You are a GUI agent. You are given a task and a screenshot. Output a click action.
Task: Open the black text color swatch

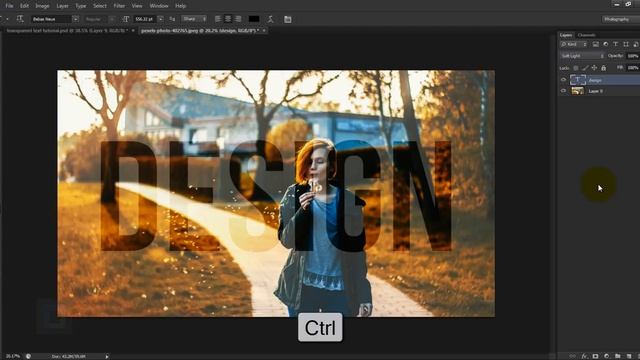tap(254, 19)
